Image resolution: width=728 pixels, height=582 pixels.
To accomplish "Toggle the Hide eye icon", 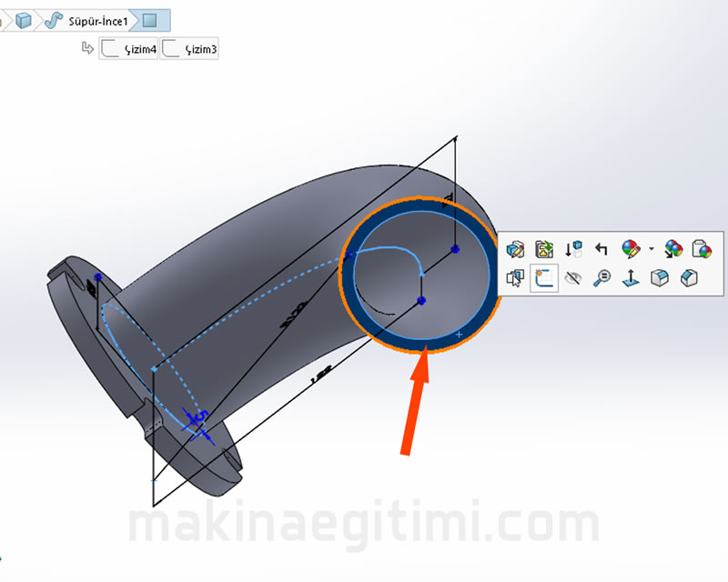I will 572,278.
